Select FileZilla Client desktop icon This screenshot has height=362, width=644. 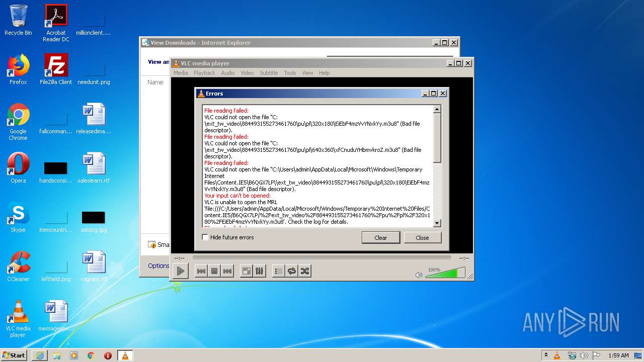[x=56, y=69]
